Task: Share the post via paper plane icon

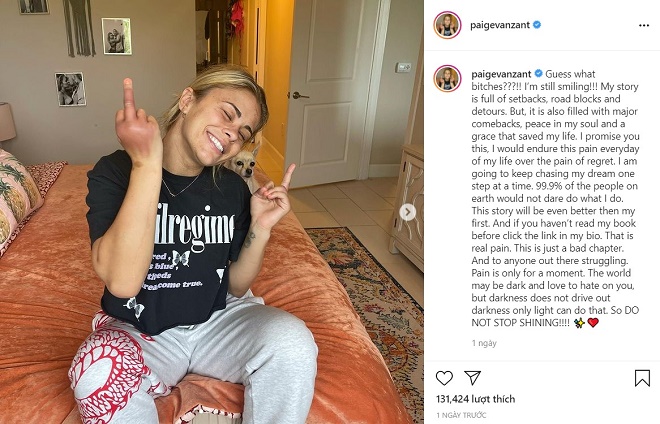Action: click(472, 378)
